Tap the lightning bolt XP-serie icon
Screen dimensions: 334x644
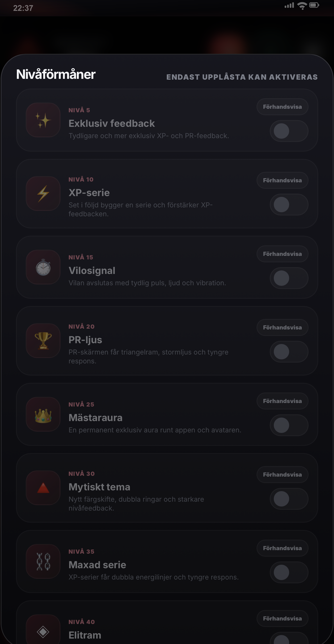click(x=43, y=194)
